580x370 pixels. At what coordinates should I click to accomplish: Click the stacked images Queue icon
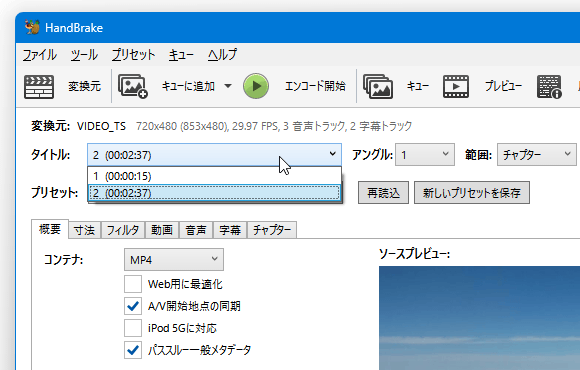click(x=378, y=86)
